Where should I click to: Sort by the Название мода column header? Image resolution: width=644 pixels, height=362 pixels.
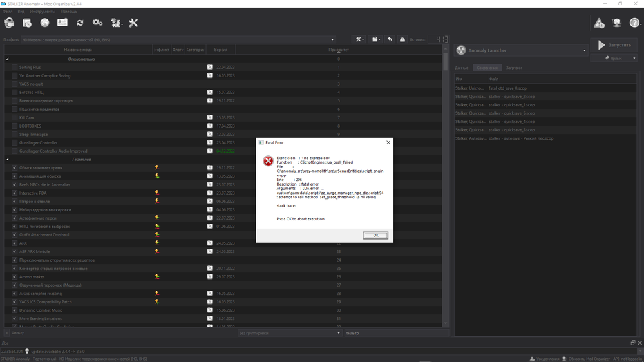point(78,50)
